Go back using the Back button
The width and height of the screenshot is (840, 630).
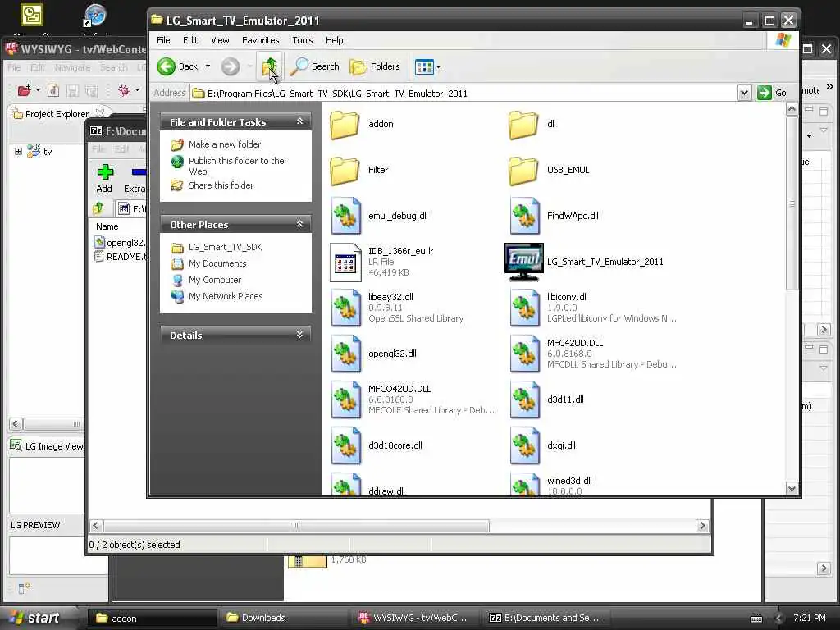(178, 66)
